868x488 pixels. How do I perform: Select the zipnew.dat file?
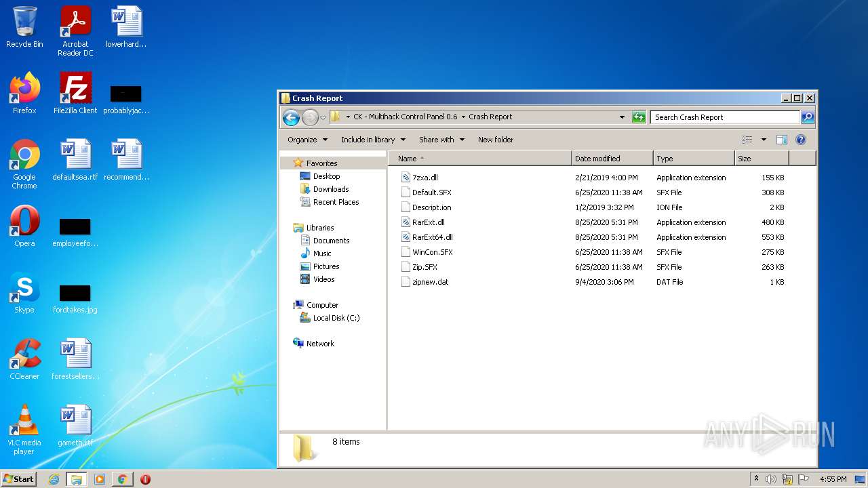(431, 282)
